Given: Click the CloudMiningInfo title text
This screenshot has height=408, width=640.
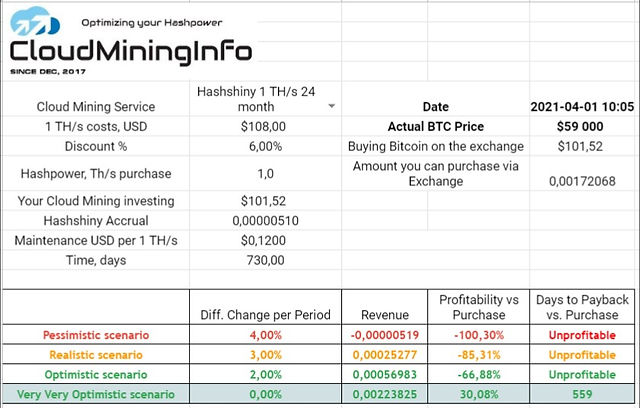Looking at the screenshot, I should 130,50.
